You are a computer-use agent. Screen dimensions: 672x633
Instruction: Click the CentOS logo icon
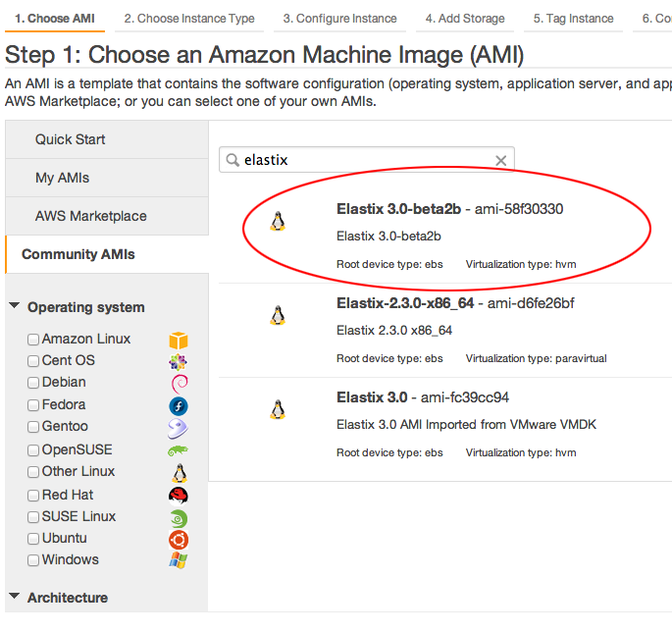pos(178,362)
